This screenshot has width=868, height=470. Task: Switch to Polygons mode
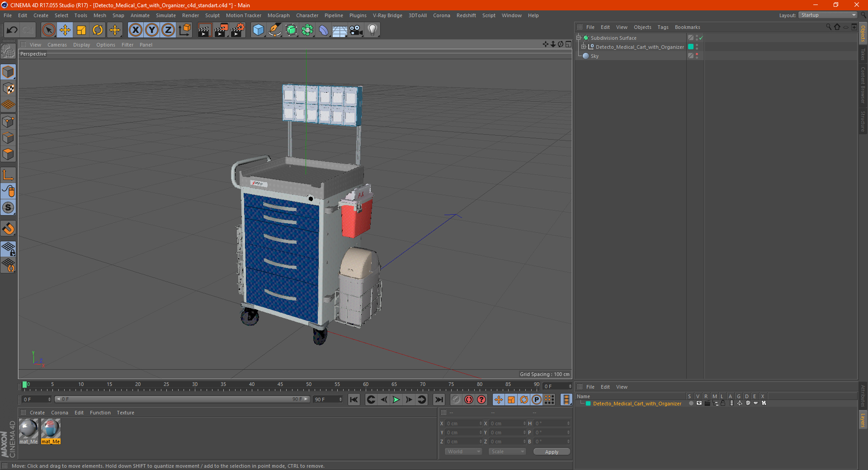8,154
